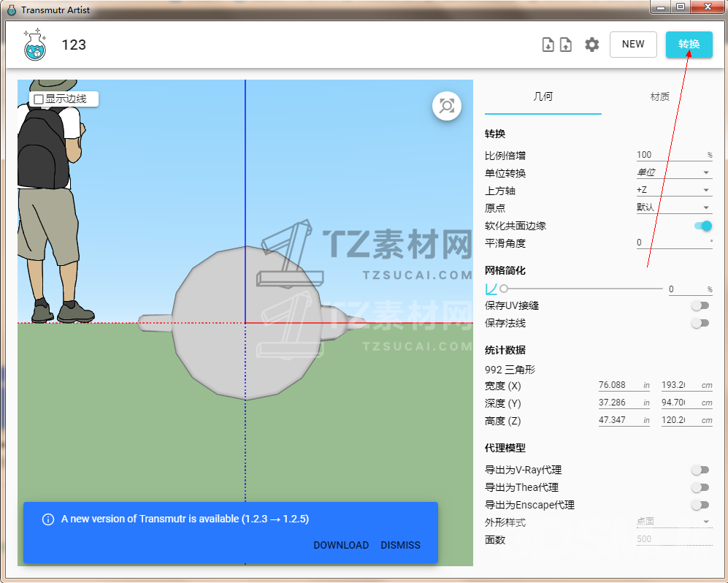This screenshot has height=583, width=728.
Task: Enable 导出为Enscape代理 switch
Action: point(700,505)
